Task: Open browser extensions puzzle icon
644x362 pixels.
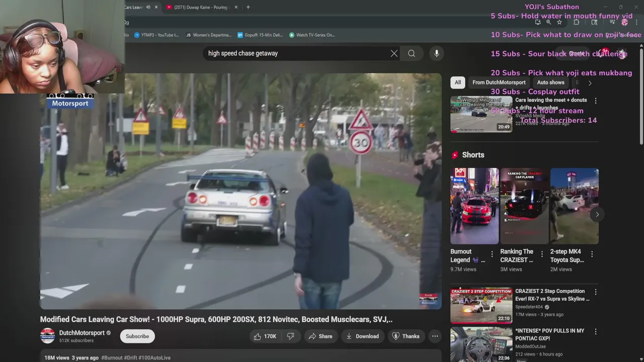Action: point(577,22)
